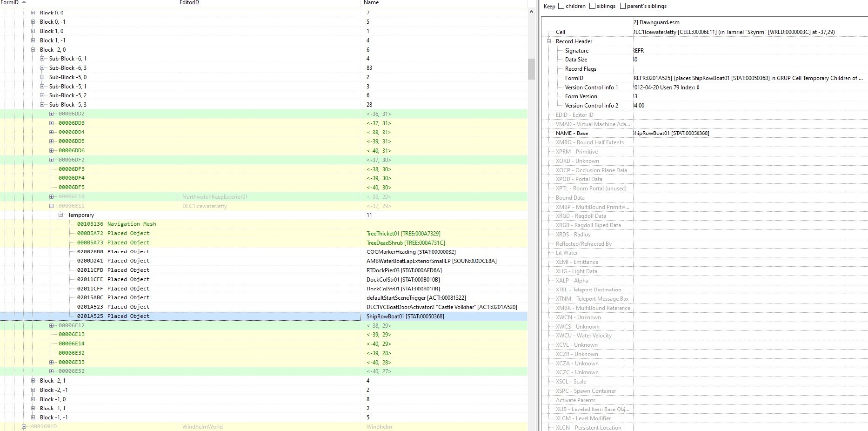Image resolution: width=868 pixels, height=431 pixels.
Task: Click the scrollbar up arrow in tree
Action: (531, 12)
